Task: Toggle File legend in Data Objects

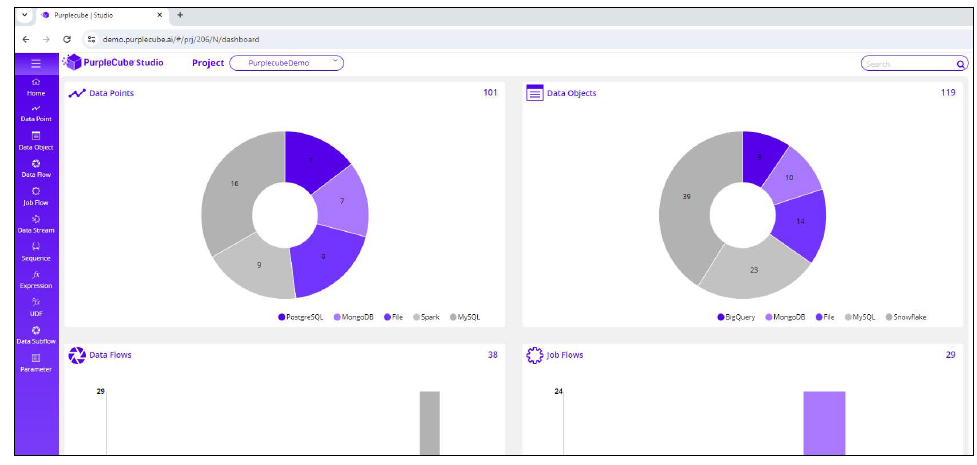Action: [825, 317]
